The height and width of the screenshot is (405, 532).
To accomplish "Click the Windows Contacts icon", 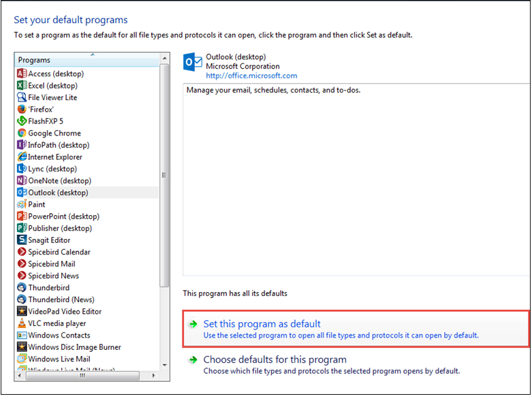I will click(x=22, y=335).
